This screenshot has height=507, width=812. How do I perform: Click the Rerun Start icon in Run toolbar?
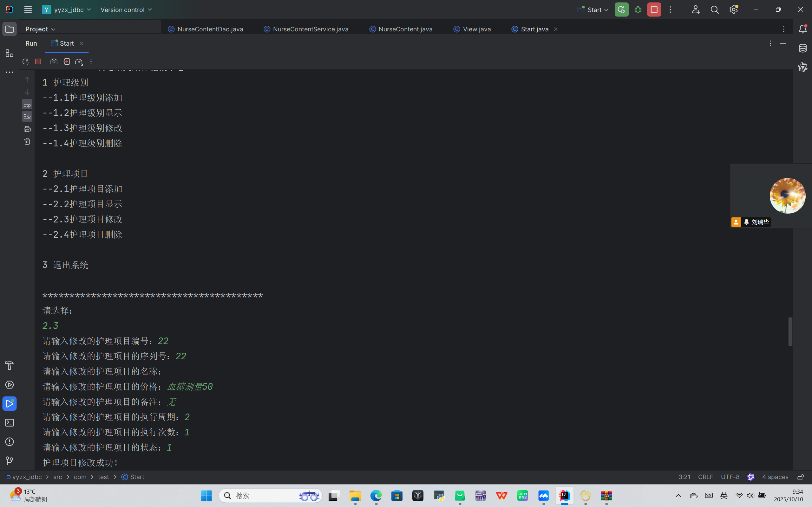[x=25, y=62]
